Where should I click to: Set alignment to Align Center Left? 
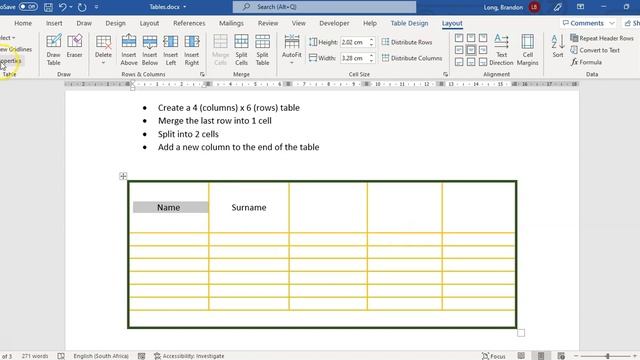coord(459,50)
